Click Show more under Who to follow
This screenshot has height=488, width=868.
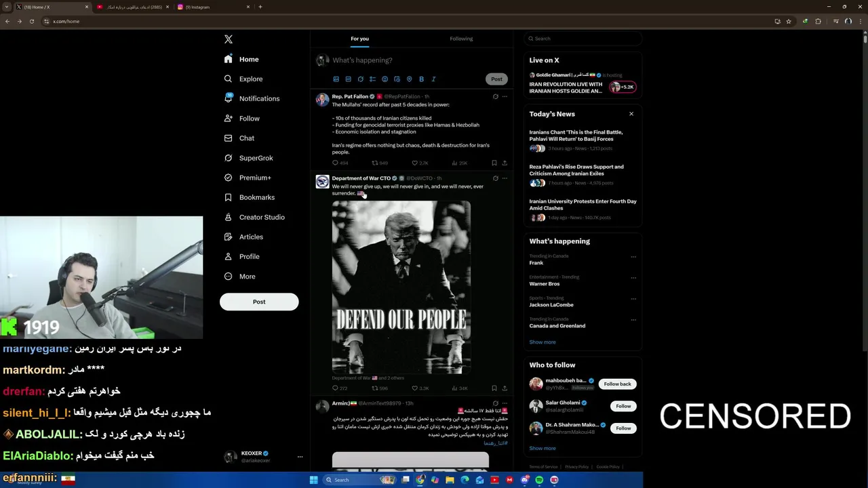(542, 449)
